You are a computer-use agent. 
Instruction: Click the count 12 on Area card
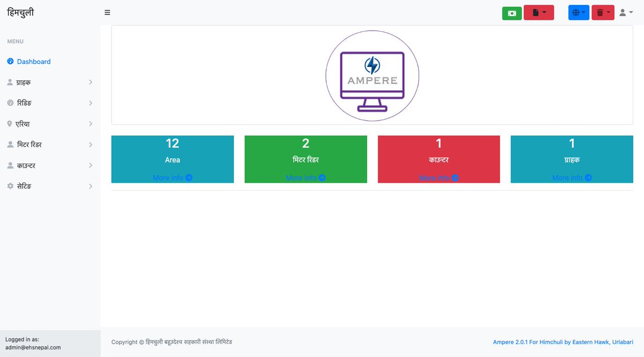tap(172, 143)
